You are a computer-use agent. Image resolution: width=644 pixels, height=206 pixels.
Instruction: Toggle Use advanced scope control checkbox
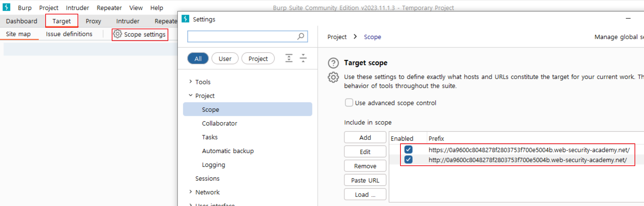(349, 103)
